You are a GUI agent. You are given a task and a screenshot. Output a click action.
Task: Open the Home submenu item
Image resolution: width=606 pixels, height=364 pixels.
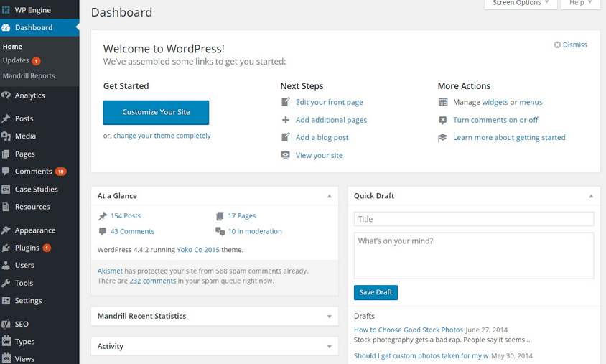click(12, 47)
